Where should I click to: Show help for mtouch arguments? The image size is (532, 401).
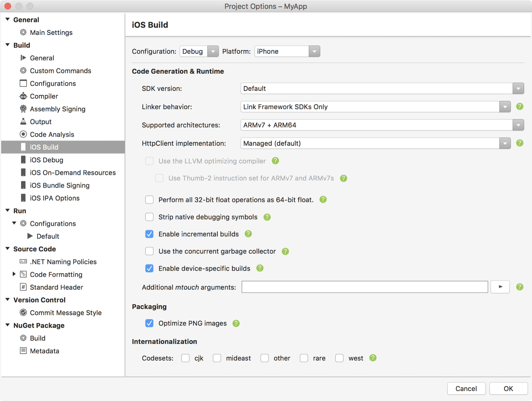(520, 287)
